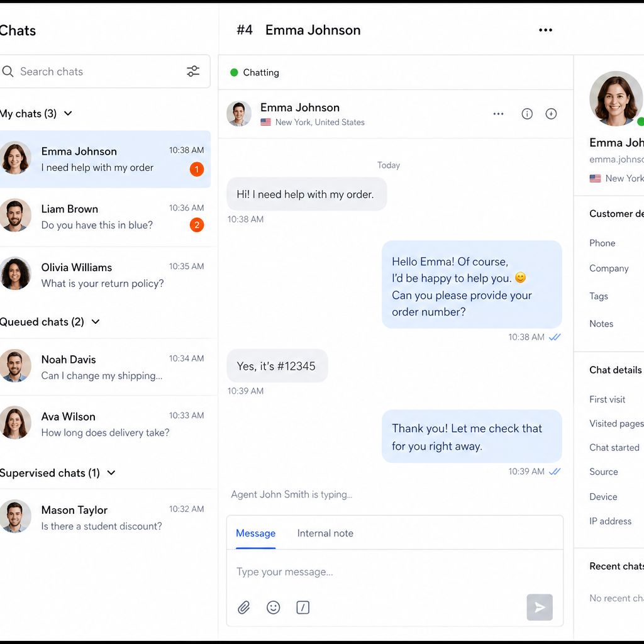Click the 'Yes, it's #12345' message
This screenshot has width=644, height=644.
[277, 366]
